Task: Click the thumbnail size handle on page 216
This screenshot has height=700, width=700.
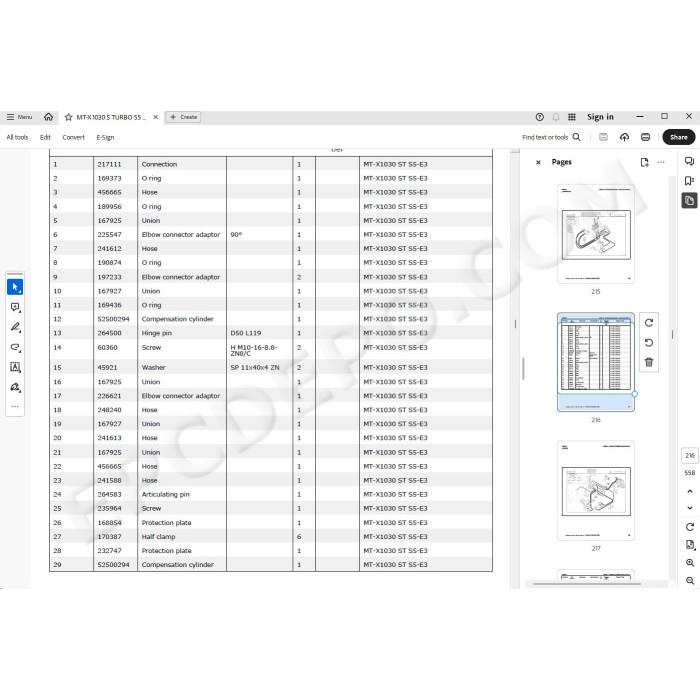Action: point(634,394)
